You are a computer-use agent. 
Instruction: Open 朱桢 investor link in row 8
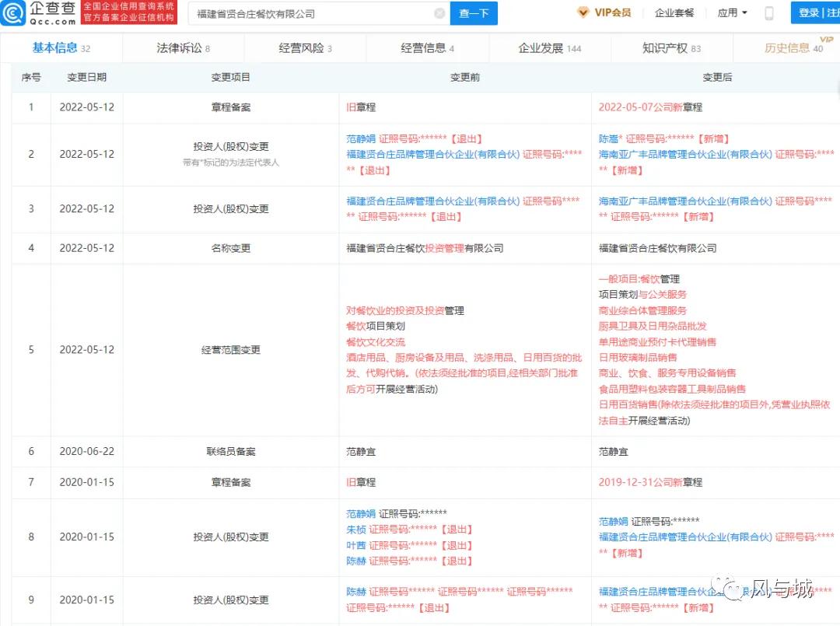pos(355,530)
